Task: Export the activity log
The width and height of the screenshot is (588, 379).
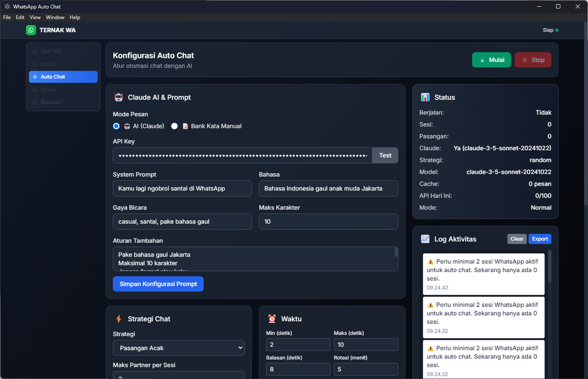Action: (540, 239)
